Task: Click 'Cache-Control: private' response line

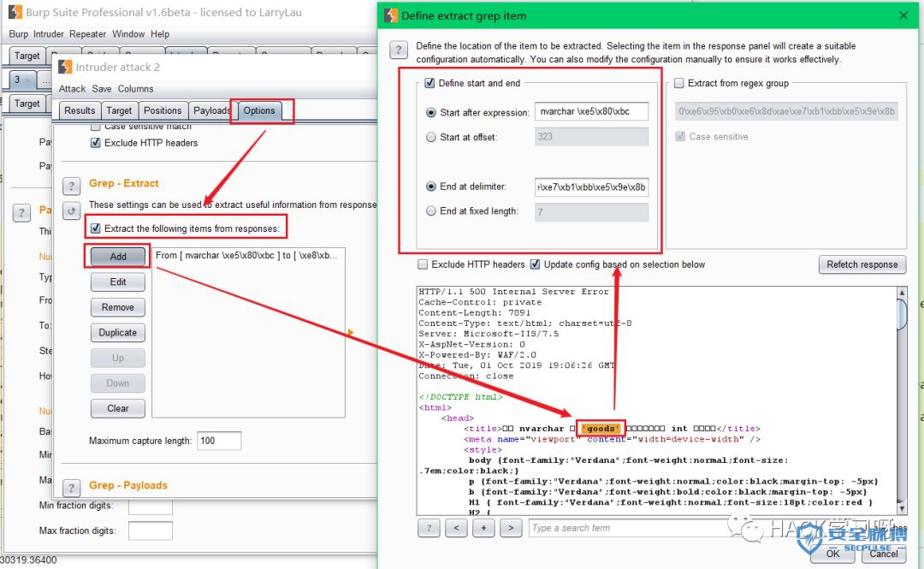Action: click(480, 302)
